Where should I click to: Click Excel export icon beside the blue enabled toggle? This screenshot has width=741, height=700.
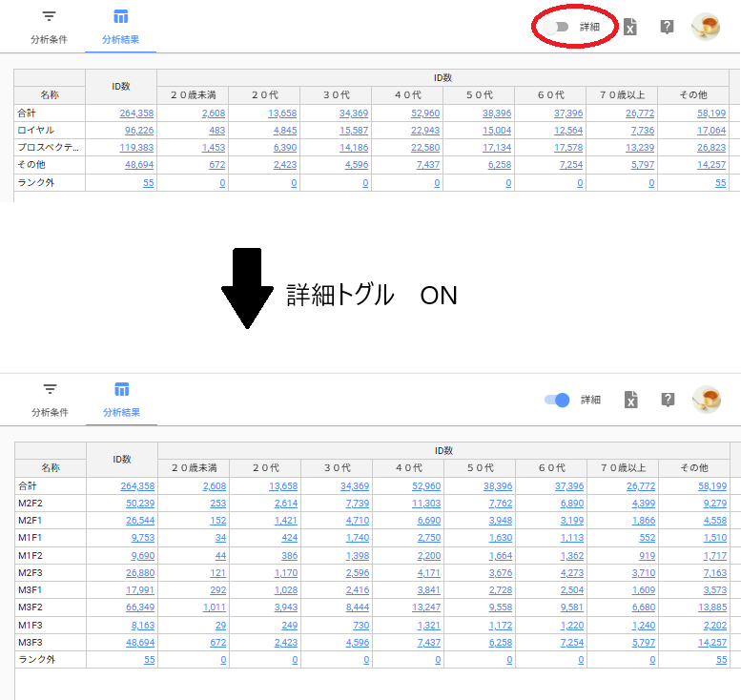click(630, 400)
